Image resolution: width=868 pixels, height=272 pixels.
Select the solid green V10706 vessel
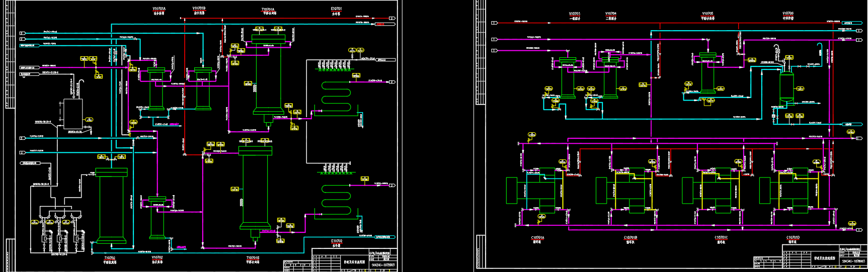click(x=786, y=87)
